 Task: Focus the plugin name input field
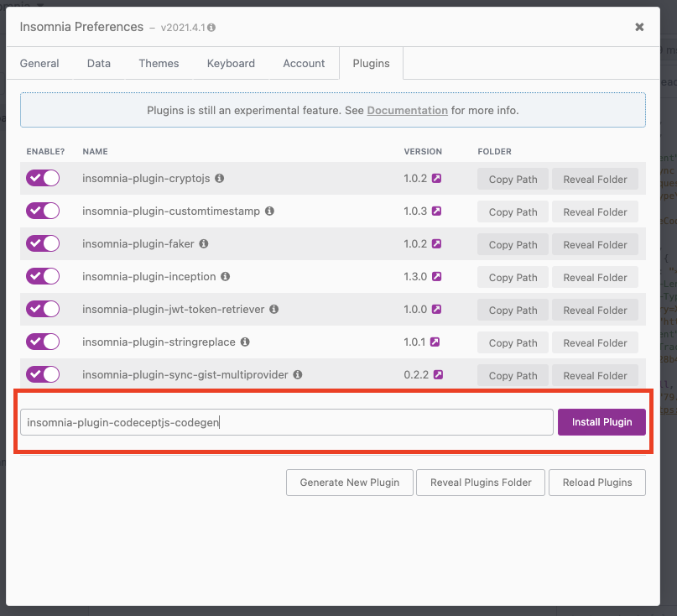287,422
